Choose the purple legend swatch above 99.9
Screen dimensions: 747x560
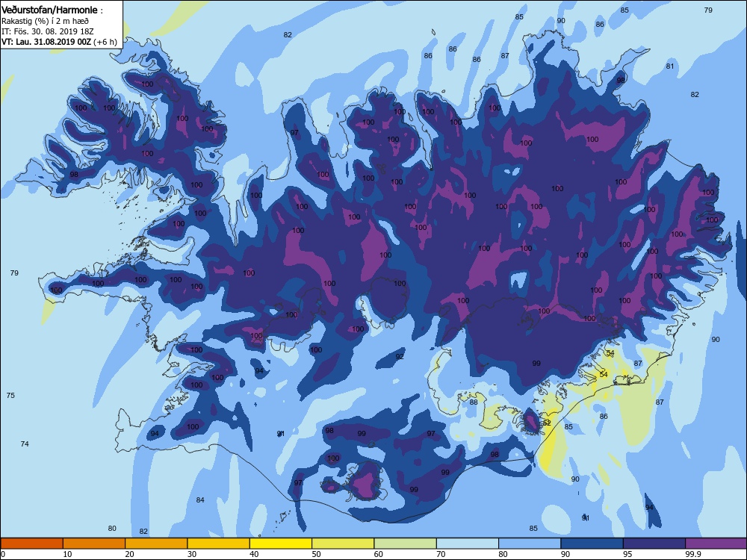tap(716, 544)
